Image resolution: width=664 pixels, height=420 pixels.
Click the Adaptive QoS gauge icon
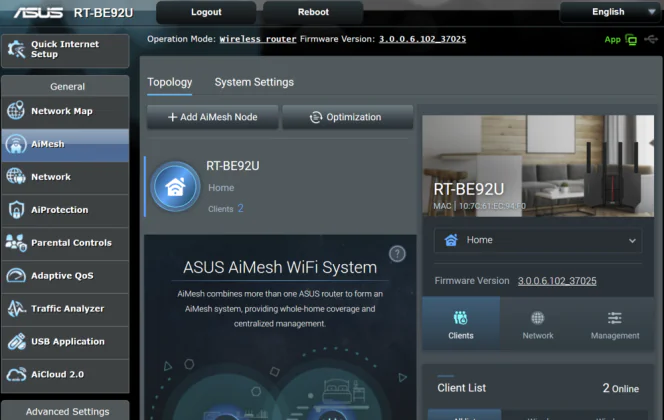click(x=16, y=276)
